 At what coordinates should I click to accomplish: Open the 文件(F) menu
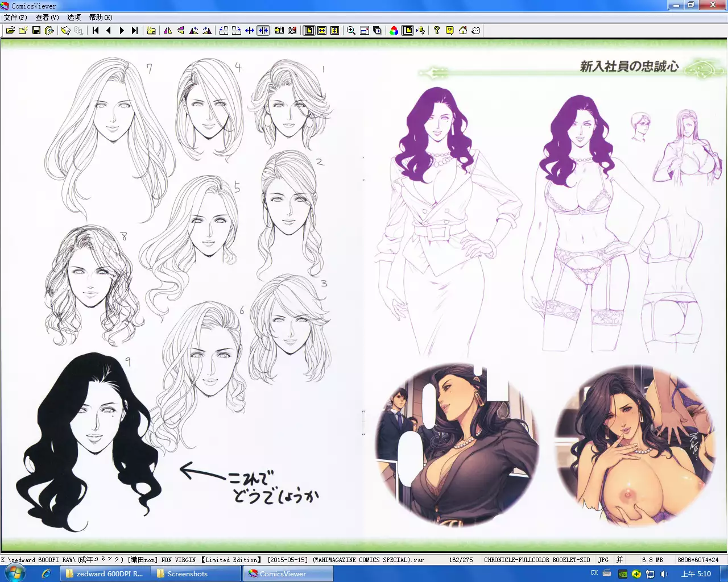(x=15, y=18)
